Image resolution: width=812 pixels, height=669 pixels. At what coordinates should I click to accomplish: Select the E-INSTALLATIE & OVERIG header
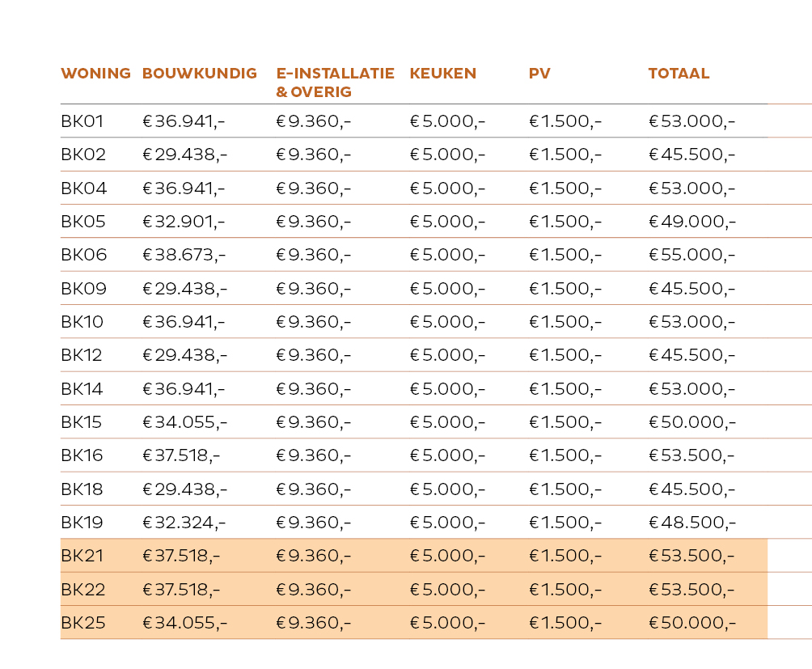(335, 83)
